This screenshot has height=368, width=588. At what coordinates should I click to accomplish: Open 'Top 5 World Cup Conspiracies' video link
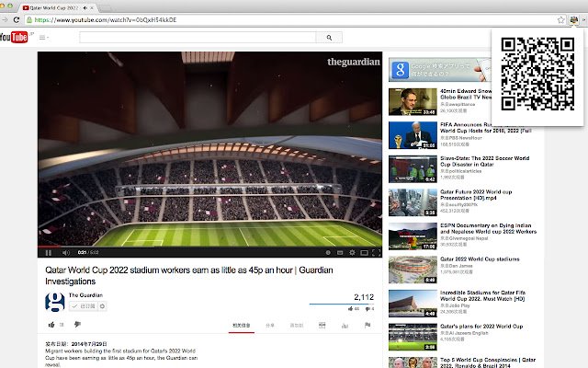[x=488, y=362]
